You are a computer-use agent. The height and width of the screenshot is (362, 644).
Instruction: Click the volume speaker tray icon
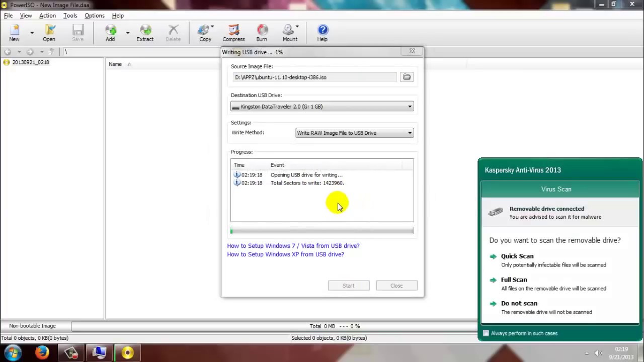598,353
